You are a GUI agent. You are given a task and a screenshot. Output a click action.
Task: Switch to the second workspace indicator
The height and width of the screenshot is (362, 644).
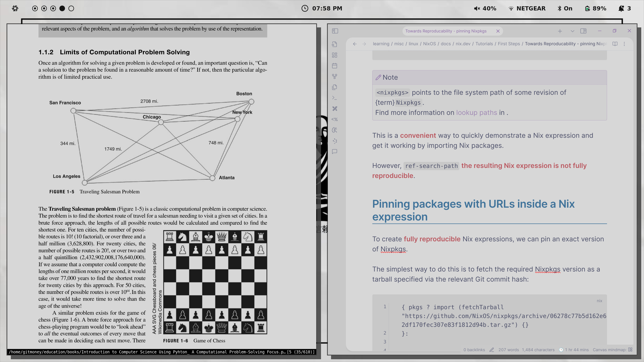(44, 8)
